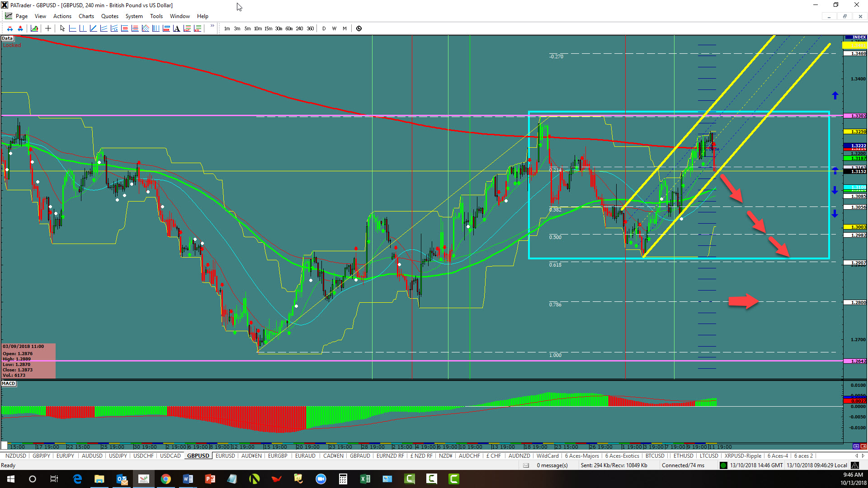Click the messages envelope icon in status bar
Screen dimensions: 868x488
pos(526,465)
